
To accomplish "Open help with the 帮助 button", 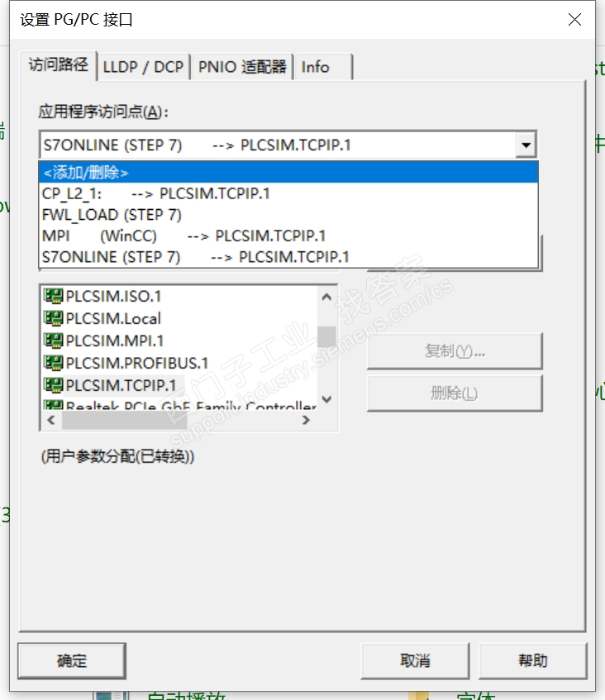I will click(532, 660).
